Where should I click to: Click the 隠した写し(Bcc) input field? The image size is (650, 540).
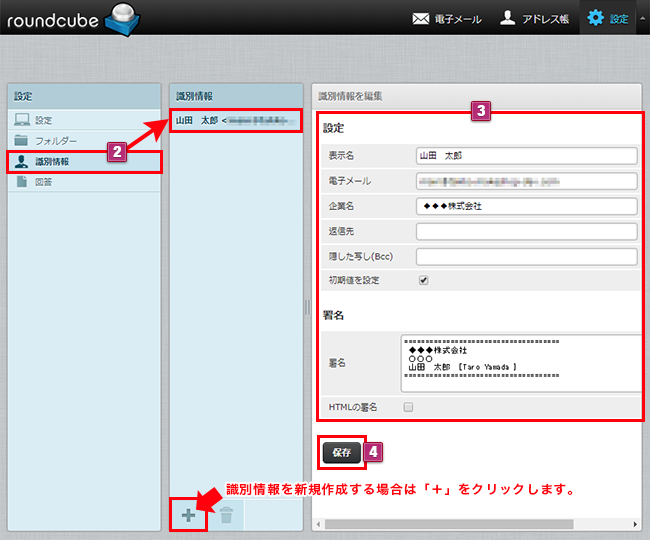coord(526,257)
